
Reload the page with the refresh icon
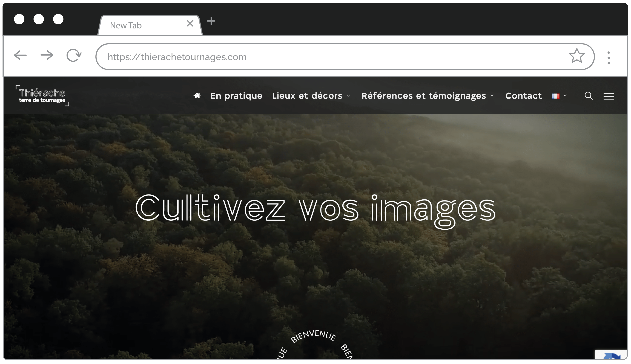pyautogui.click(x=74, y=55)
